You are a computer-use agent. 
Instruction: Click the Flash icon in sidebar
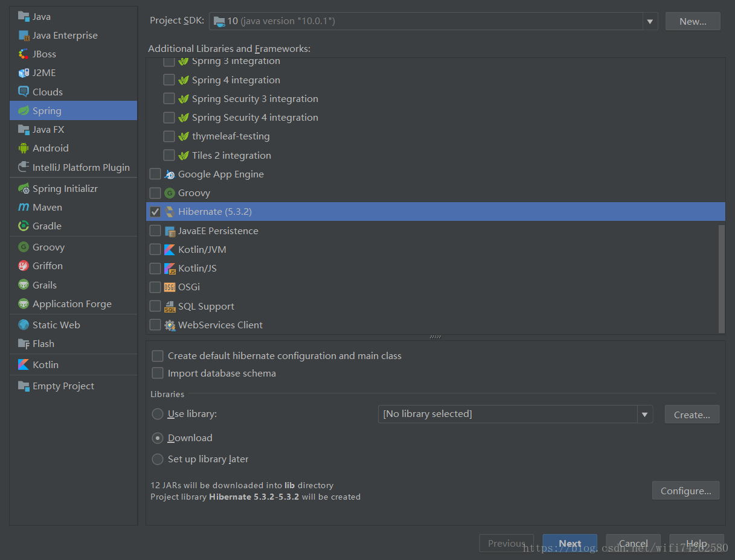tap(24, 343)
